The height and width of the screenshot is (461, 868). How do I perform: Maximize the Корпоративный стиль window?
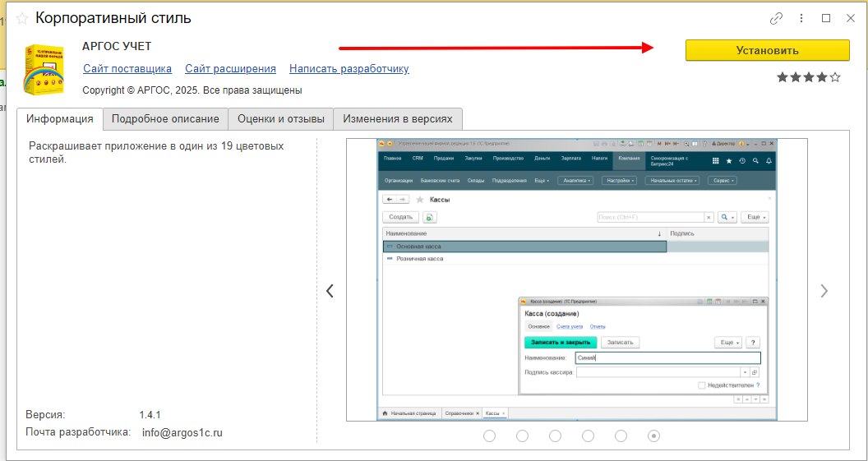pos(826,19)
